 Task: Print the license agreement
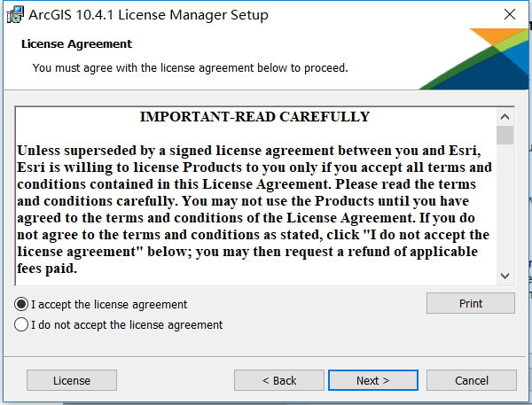point(471,303)
